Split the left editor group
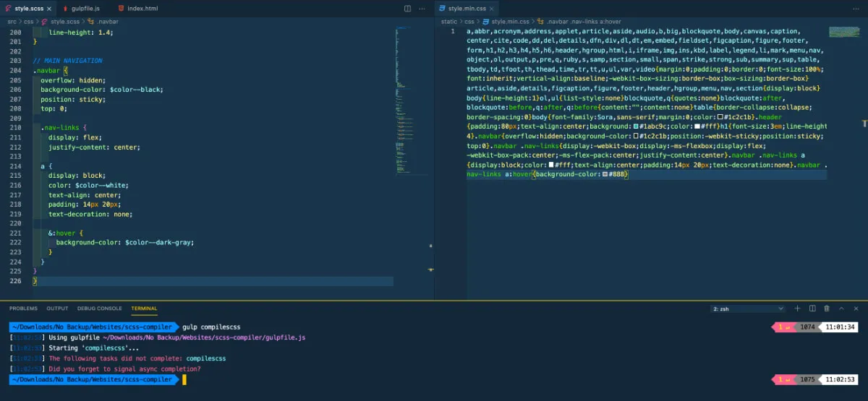Viewport: 868px width, 401px height. coord(409,9)
